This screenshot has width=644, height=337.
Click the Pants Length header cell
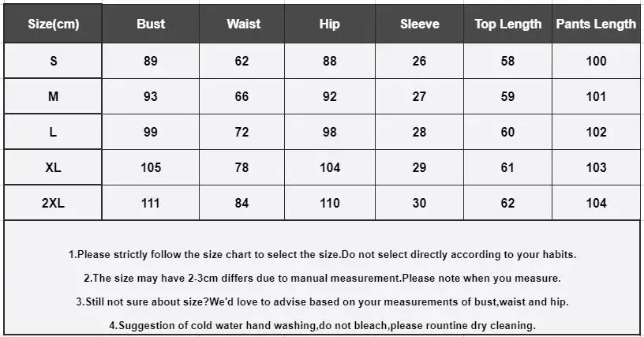tap(596, 24)
